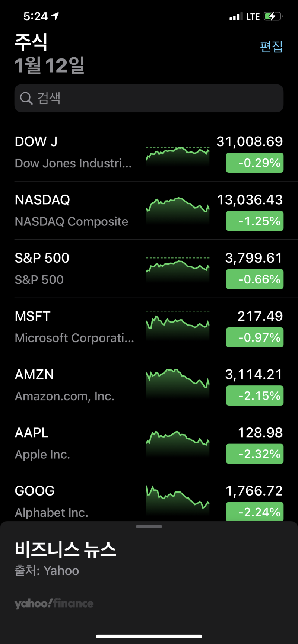Toggle NASDAQ -1.25% change badge
This screenshot has width=298, height=644.
255,221
